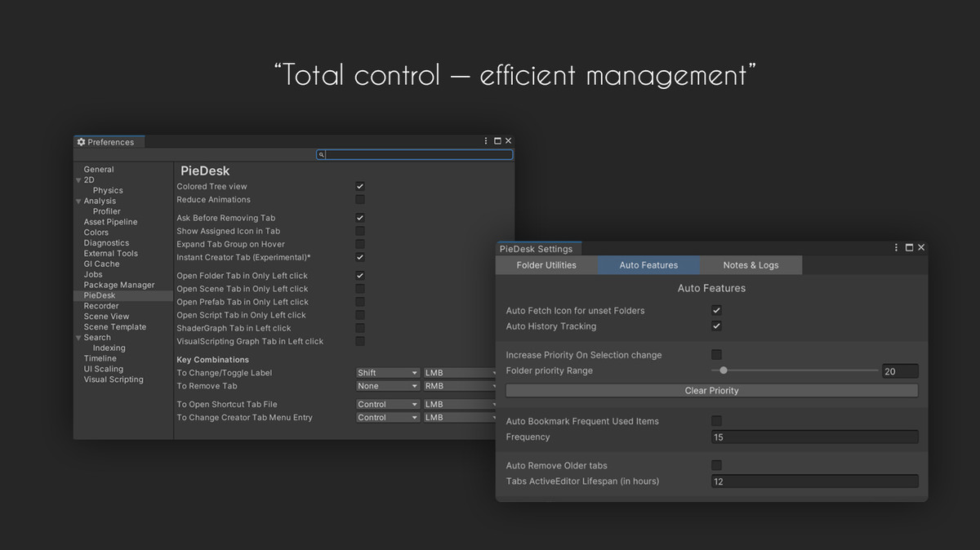This screenshot has height=550, width=980.
Task: Open Package Manager preferences
Action: coord(118,285)
